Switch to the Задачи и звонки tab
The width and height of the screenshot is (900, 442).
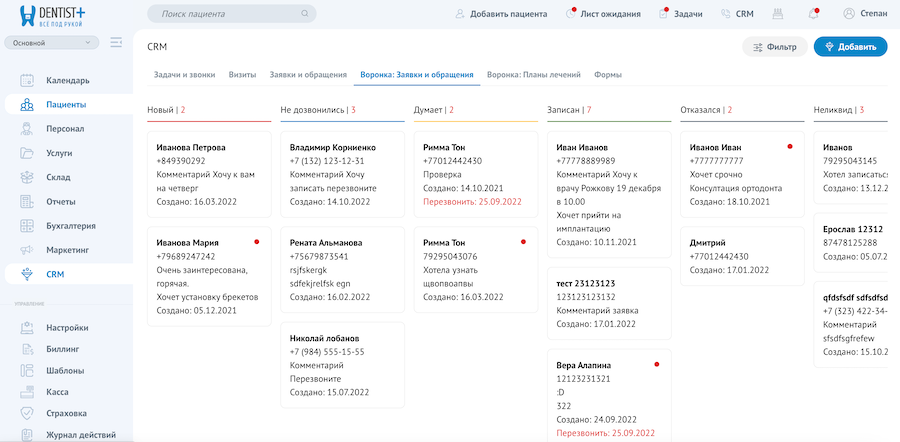(185, 75)
